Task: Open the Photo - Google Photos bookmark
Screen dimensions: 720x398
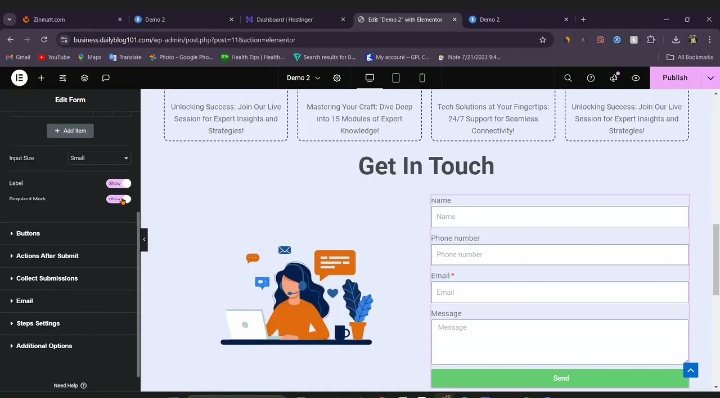Action: point(181,57)
